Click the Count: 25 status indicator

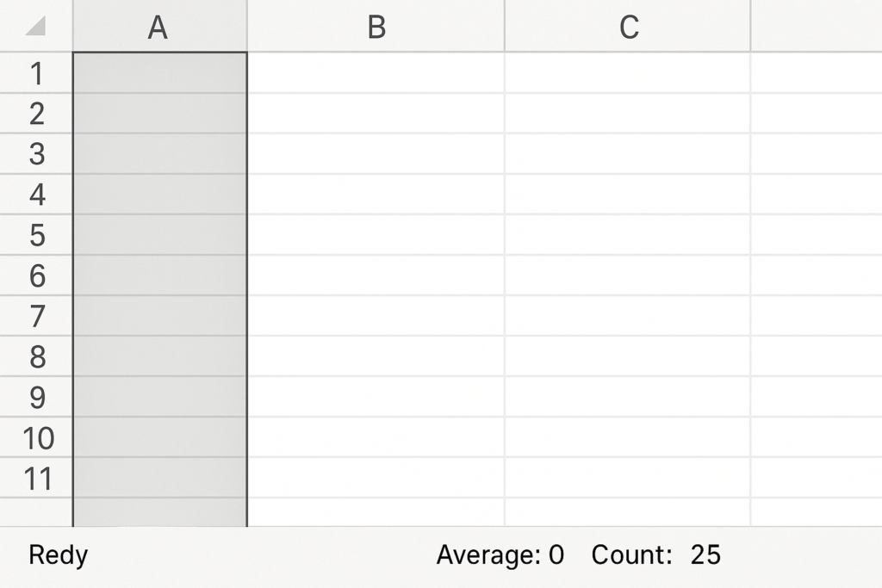click(x=655, y=555)
